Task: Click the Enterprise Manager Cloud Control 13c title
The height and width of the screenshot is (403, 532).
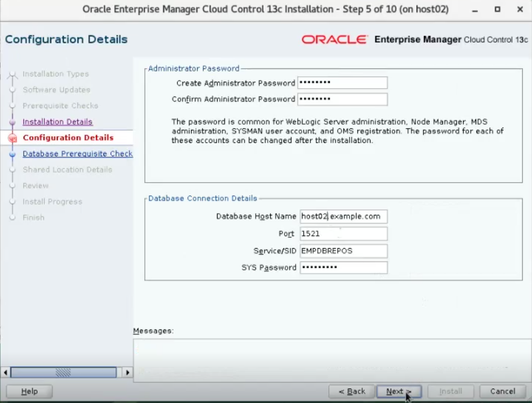Action: [x=451, y=39]
